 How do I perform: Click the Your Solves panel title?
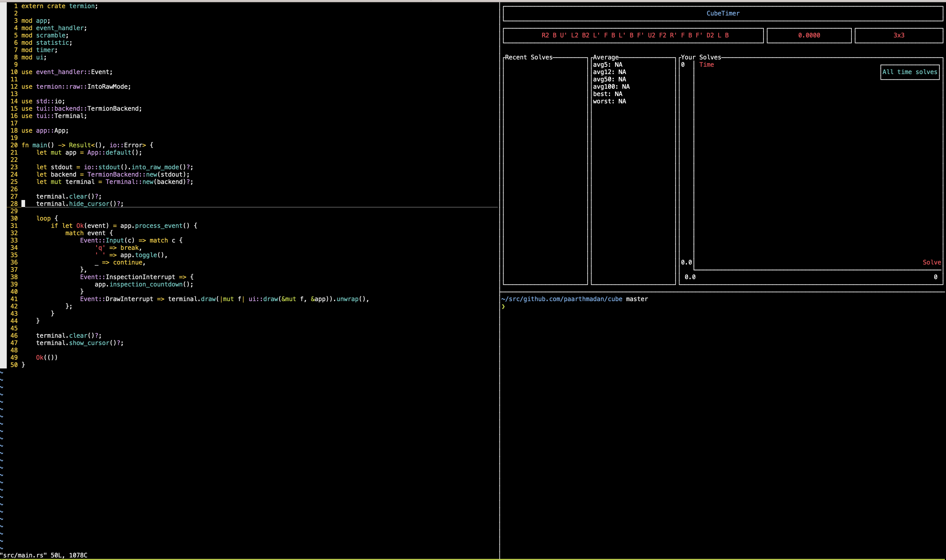point(701,57)
